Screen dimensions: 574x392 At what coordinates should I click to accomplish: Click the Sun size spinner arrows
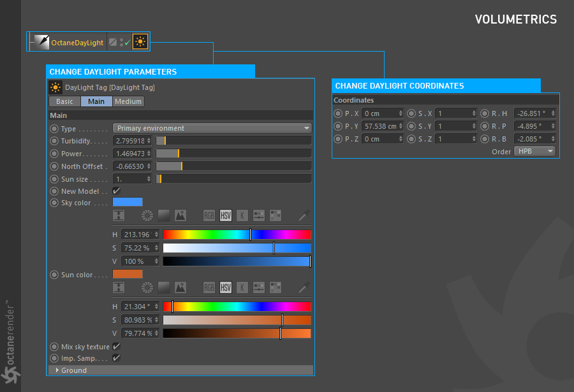149,179
